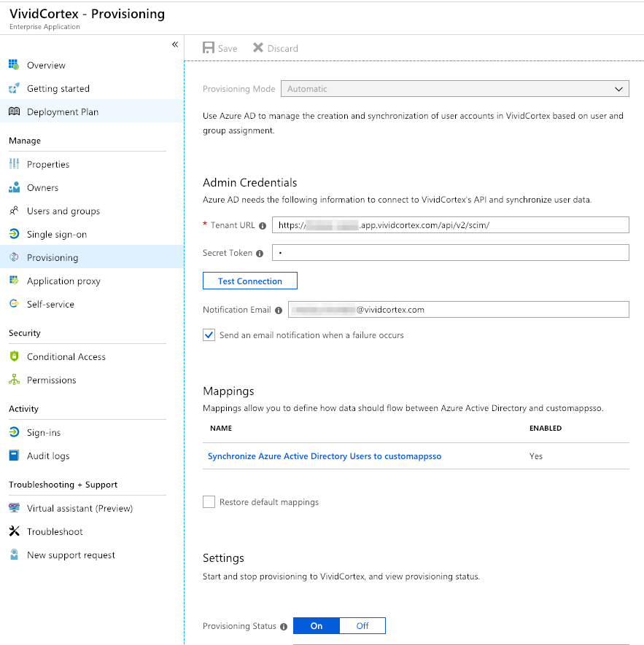The image size is (644, 645).
Task: Click the NAME column header
Action: [x=221, y=429]
